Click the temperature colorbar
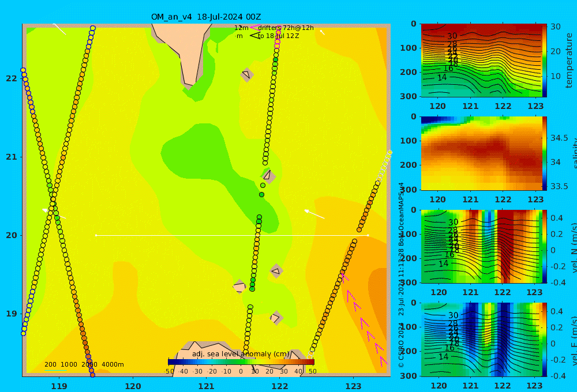The height and width of the screenshot is (392, 577). [545, 61]
